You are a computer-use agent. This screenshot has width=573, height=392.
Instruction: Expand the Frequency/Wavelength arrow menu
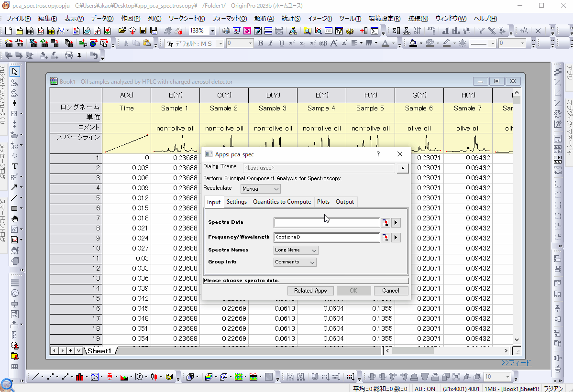pos(396,238)
